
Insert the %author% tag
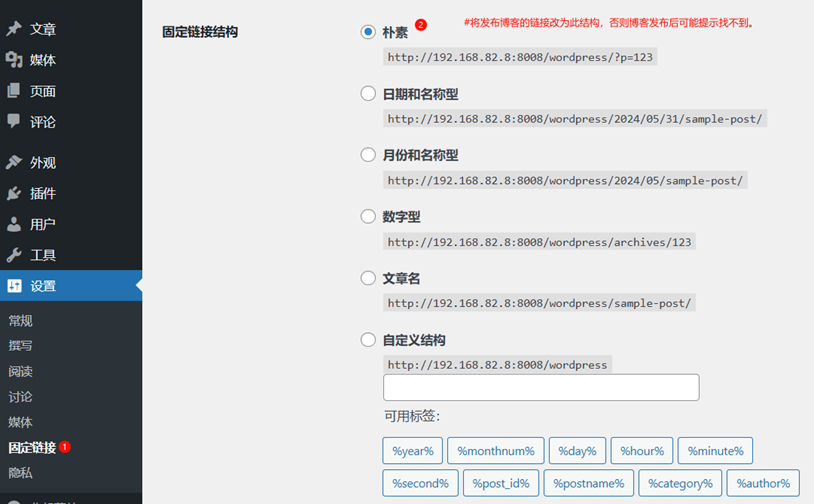coord(763,483)
